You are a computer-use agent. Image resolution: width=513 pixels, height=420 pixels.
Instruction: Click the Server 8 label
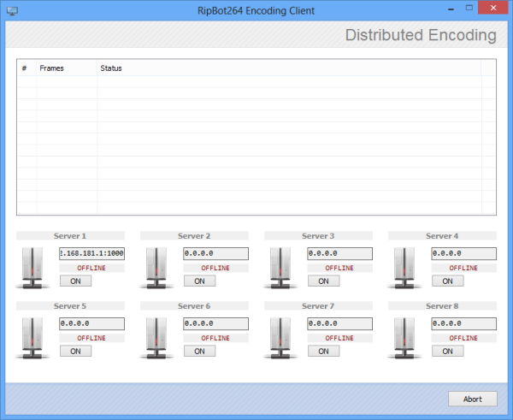442,305
